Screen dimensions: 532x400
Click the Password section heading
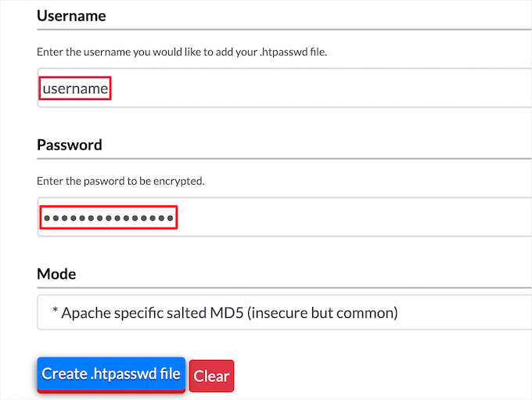(70, 145)
